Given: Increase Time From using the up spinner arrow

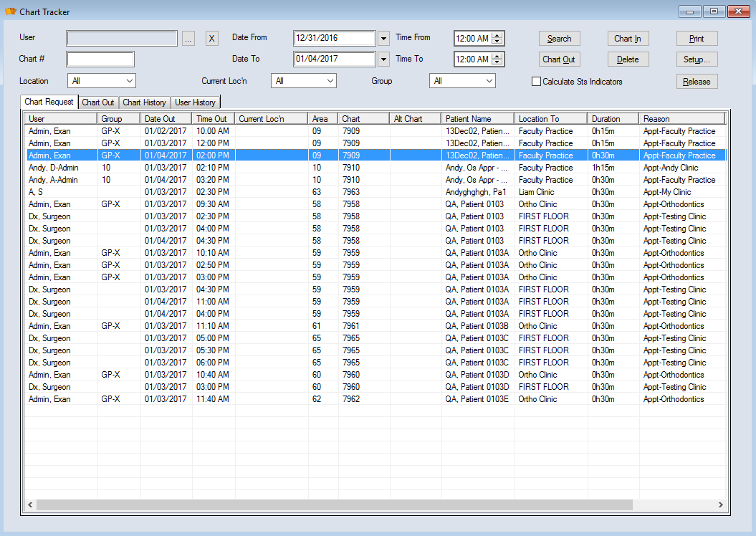Looking at the screenshot, I should tap(497, 35).
